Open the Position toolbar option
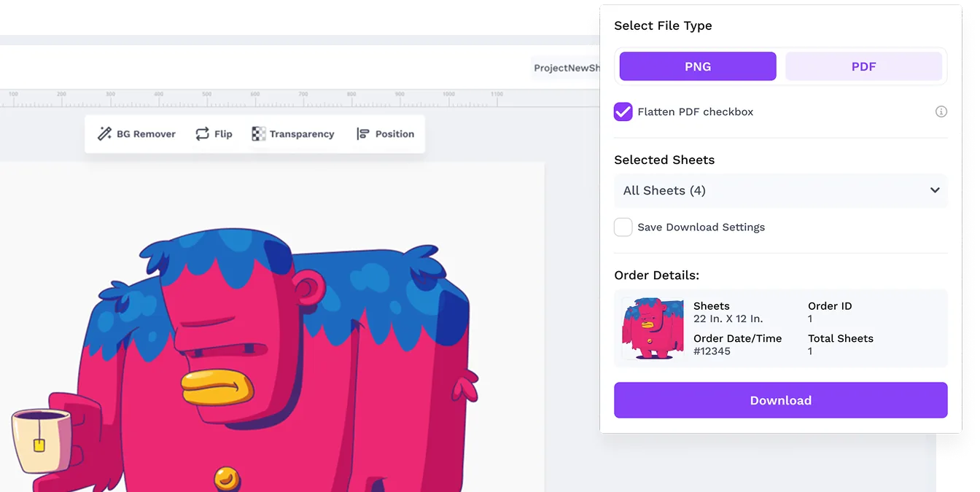The height and width of the screenshot is (492, 980). click(x=385, y=134)
